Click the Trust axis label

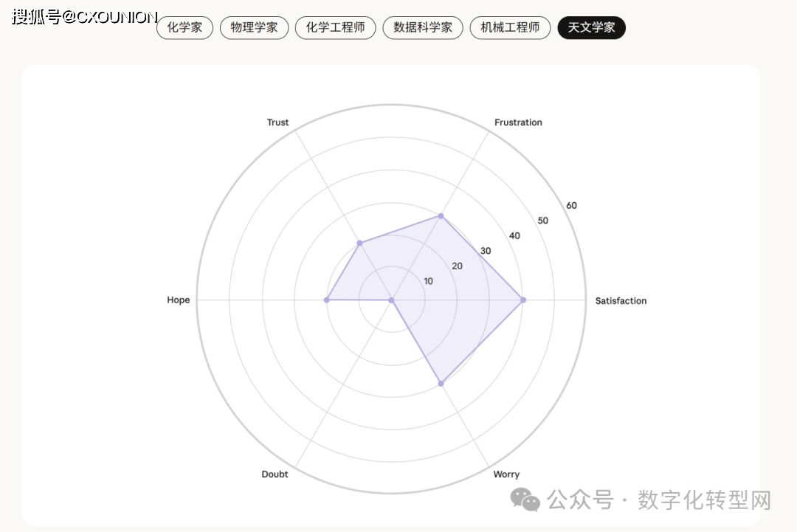[x=278, y=122]
